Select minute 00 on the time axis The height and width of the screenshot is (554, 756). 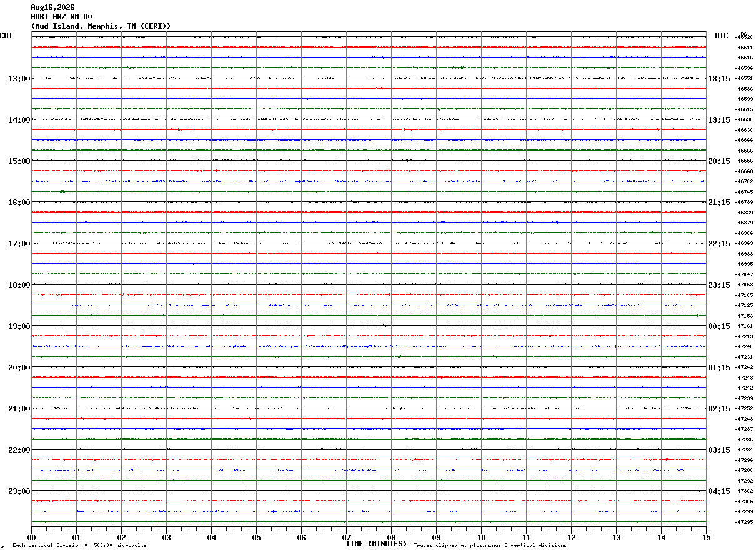point(32,537)
